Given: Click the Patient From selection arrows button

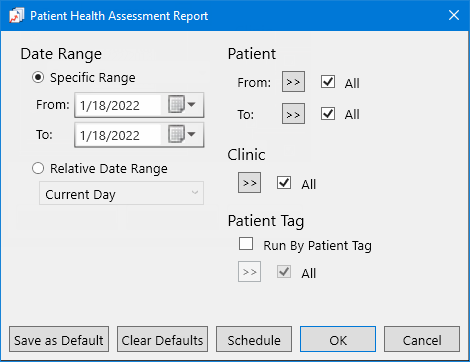Looking at the screenshot, I should coord(293,82).
